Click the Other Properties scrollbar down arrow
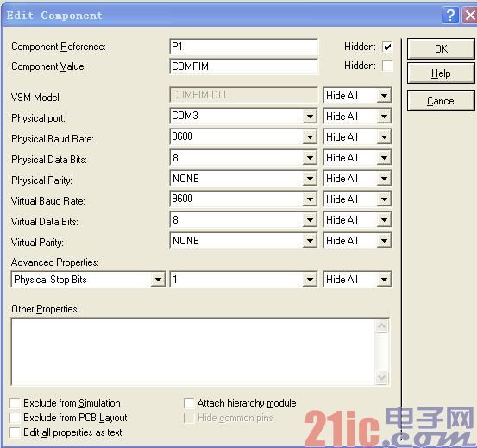 click(x=381, y=378)
